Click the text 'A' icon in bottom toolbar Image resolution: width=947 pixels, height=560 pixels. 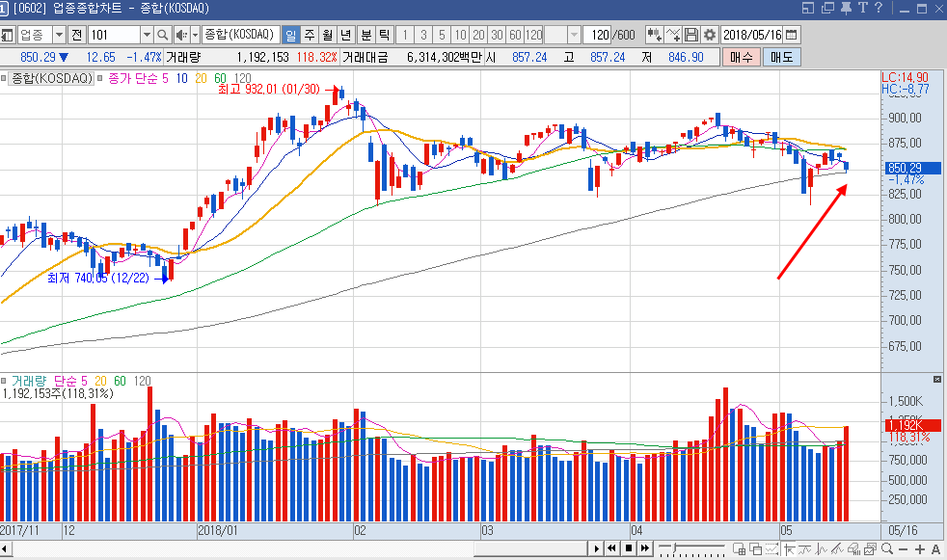(936, 548)
